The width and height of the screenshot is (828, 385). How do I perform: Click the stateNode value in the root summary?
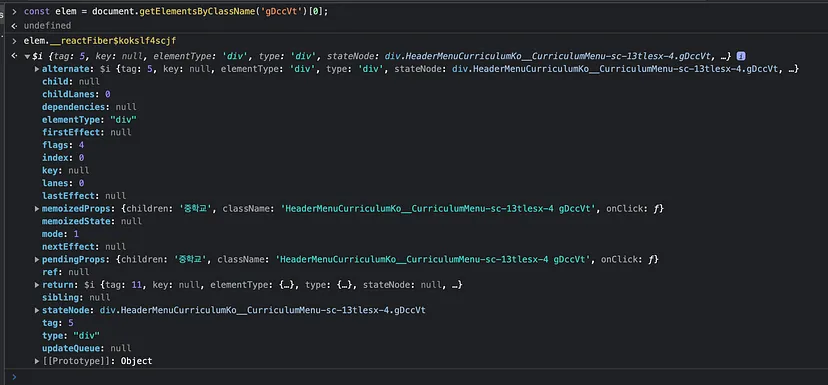coord(549,56)
